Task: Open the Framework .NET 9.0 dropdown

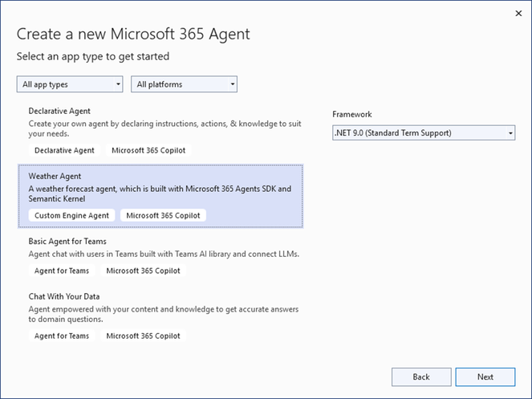Action: [424, 132]
